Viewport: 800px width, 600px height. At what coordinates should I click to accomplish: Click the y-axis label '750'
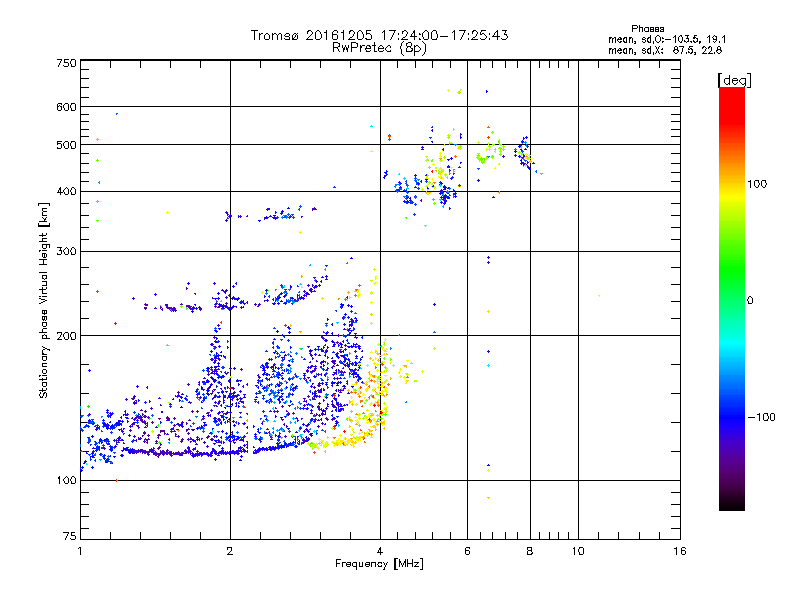pyautogui.click(x=67, y=63)
